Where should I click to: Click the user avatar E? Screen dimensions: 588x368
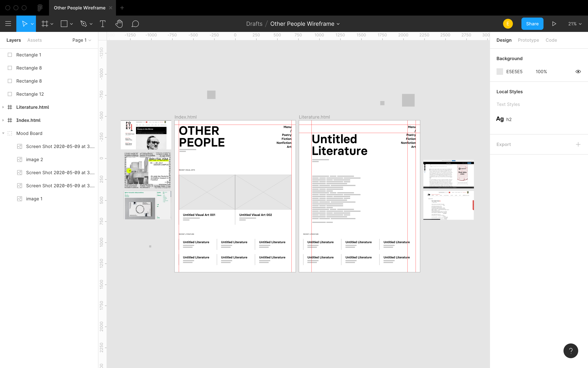pos(508,24)
